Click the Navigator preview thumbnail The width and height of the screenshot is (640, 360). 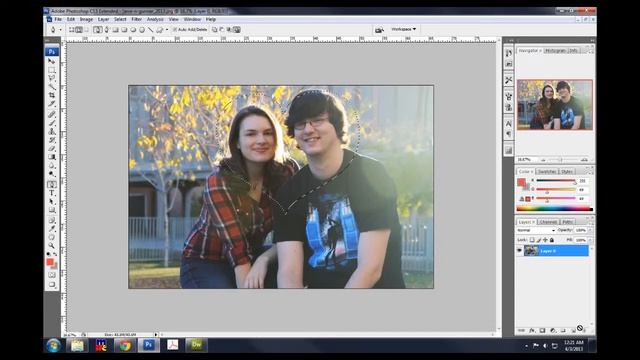(x=555, y=105)
